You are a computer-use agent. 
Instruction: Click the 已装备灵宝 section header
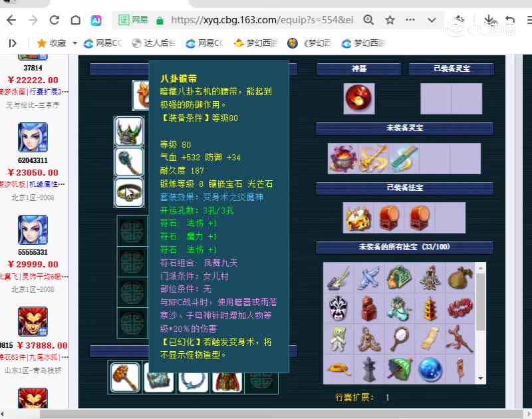pyautogui.click(x=452, y=69)
